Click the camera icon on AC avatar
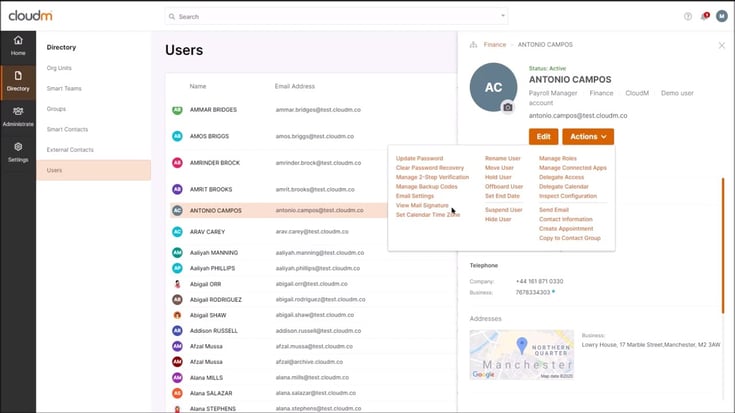 (508, 107)
